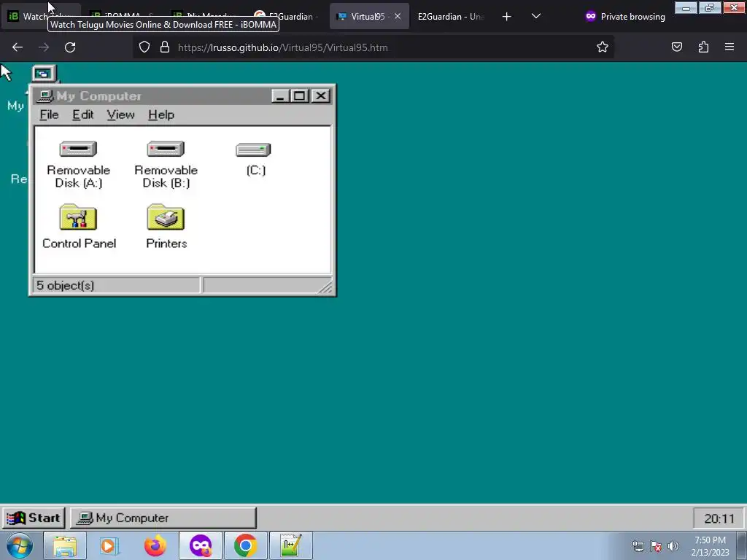View site security padlock info

pos(165,47)
